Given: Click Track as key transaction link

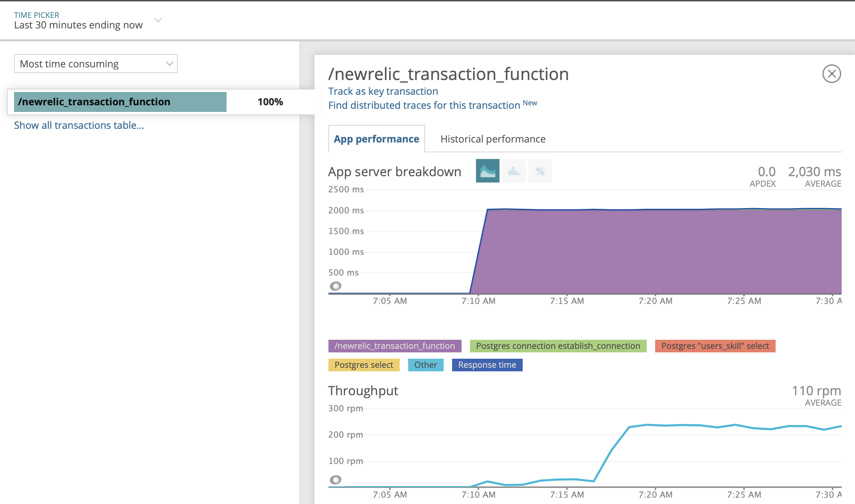Looking at the screenshot, I should [x=383, y=91].
